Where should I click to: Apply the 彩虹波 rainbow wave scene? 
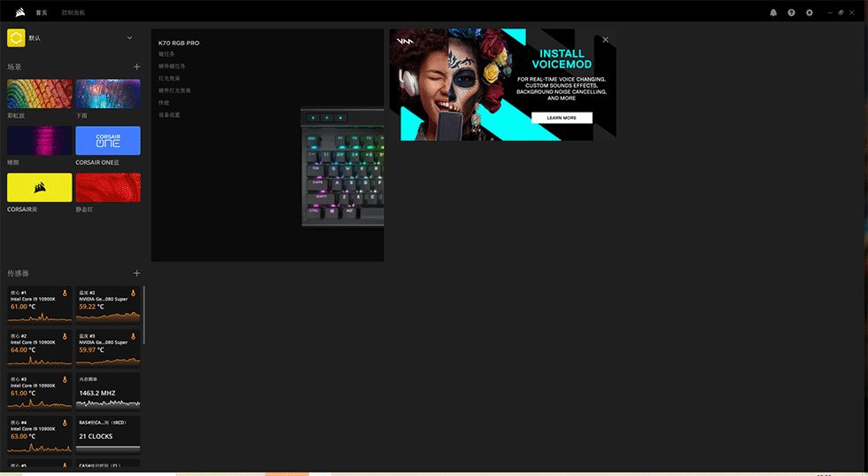point(39,94)
